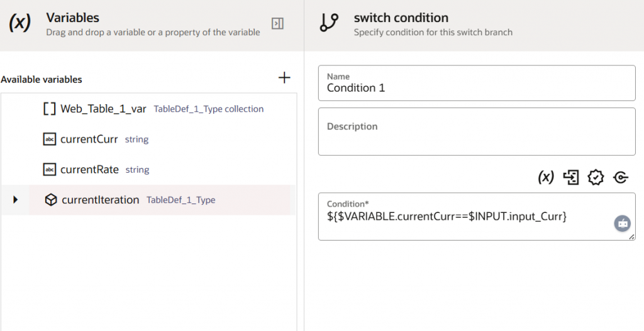Open the robot assistant in Condition field
The image size is (644, 331).
(x=623, y=223)
